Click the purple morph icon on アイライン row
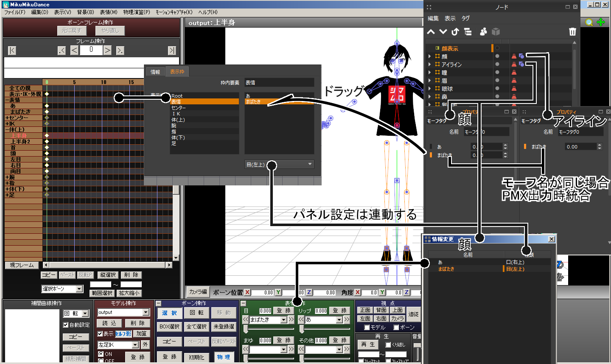 [x=521, y=64]
